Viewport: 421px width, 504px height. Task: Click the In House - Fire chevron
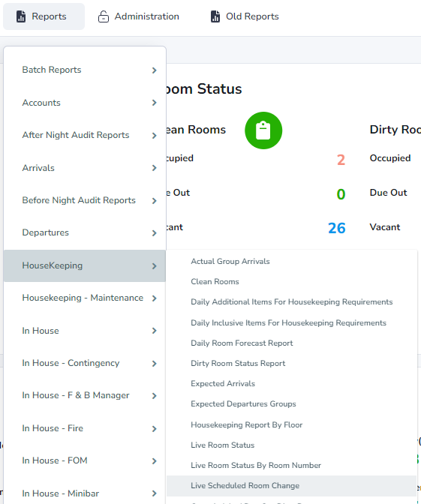click(155, 429)
